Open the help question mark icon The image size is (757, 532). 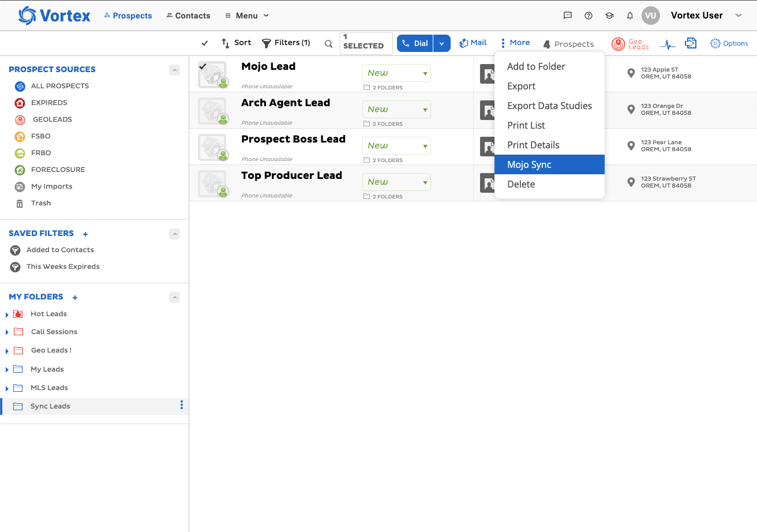point(589,16)
